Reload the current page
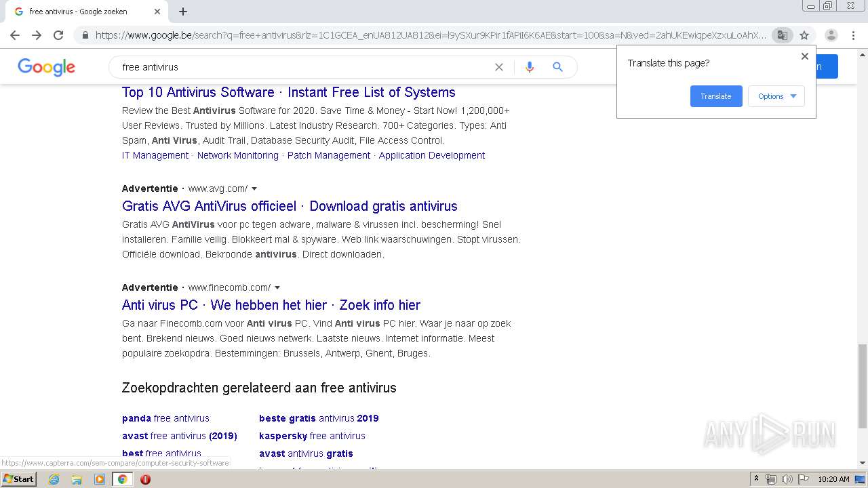The height and width of the screenshot is (488, 868). (x=58, y=35)
